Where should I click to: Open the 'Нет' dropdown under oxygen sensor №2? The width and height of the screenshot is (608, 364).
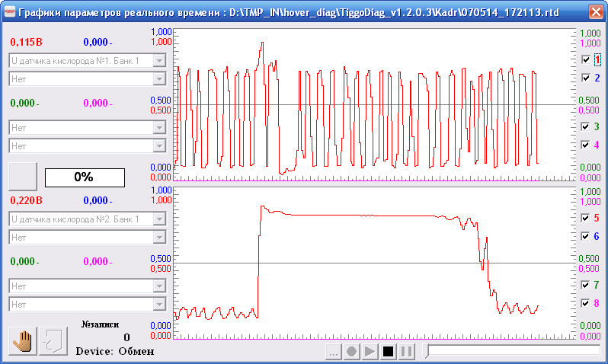coord(88,238)
